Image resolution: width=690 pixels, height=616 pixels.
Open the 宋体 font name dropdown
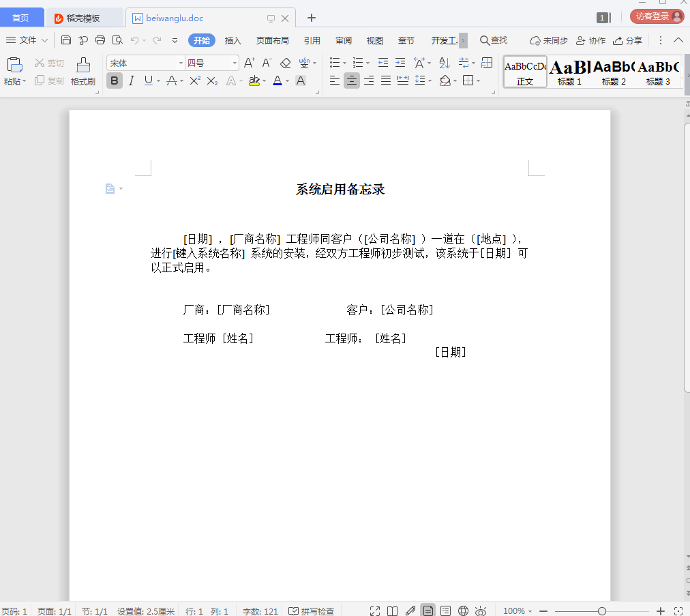(x=181, y=63)
